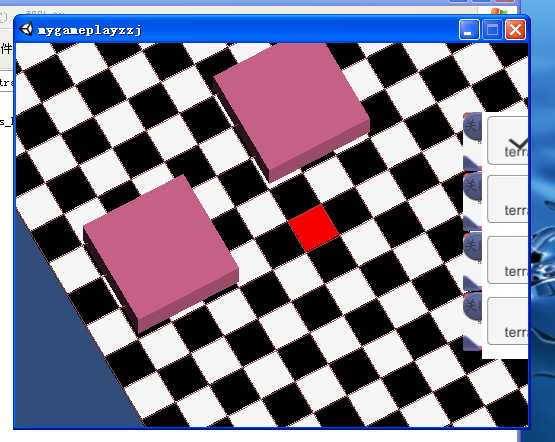Click the lower-left pink block on the board
The image size is (555, 442).
(161, 253)
